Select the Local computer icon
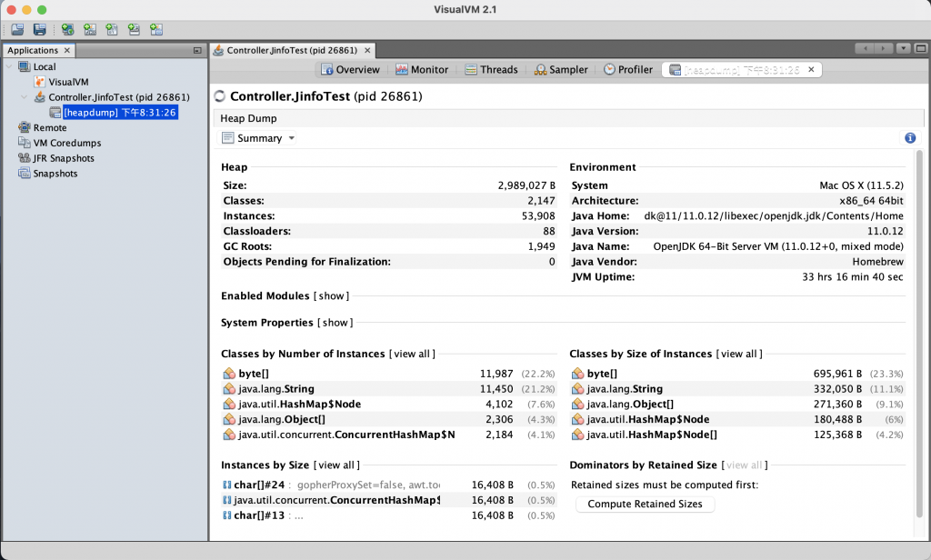This screenshot has height=560, width=931. click(24, 66)
